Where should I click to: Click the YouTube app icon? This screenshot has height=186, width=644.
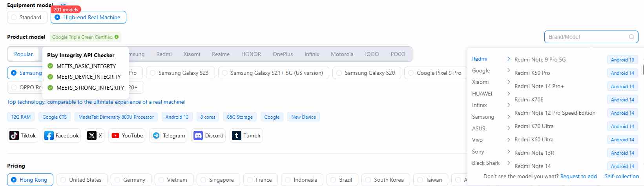(x=115, y=135)
